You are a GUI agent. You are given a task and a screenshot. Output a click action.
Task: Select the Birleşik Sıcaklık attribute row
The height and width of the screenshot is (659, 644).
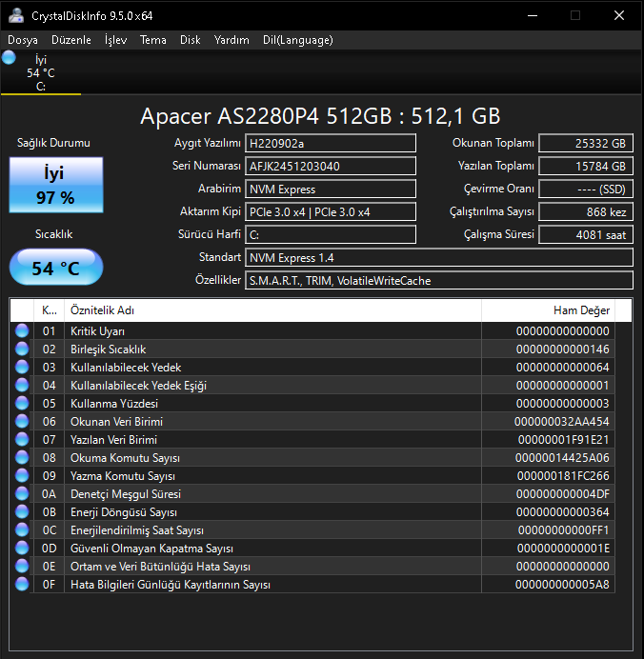coord(312,349)
